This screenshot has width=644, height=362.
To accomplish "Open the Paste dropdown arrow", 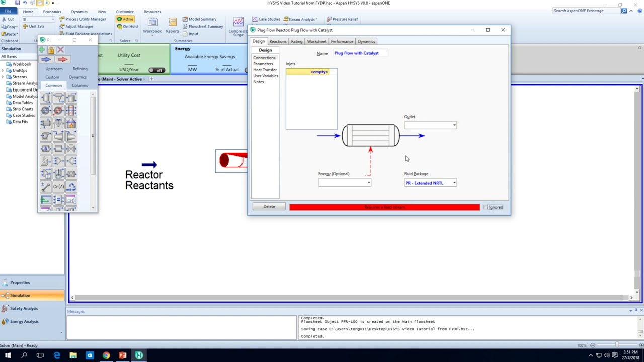I will 17,34.
